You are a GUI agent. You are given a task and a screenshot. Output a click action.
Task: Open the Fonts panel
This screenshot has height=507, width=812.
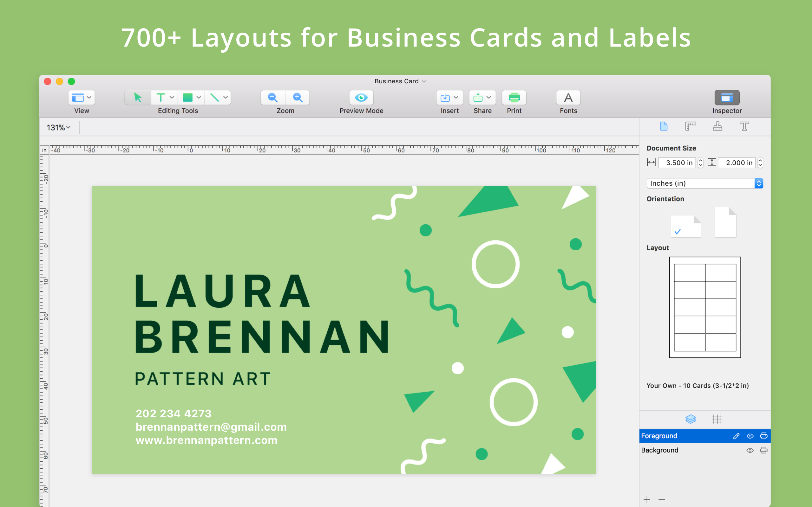point(568,97)
